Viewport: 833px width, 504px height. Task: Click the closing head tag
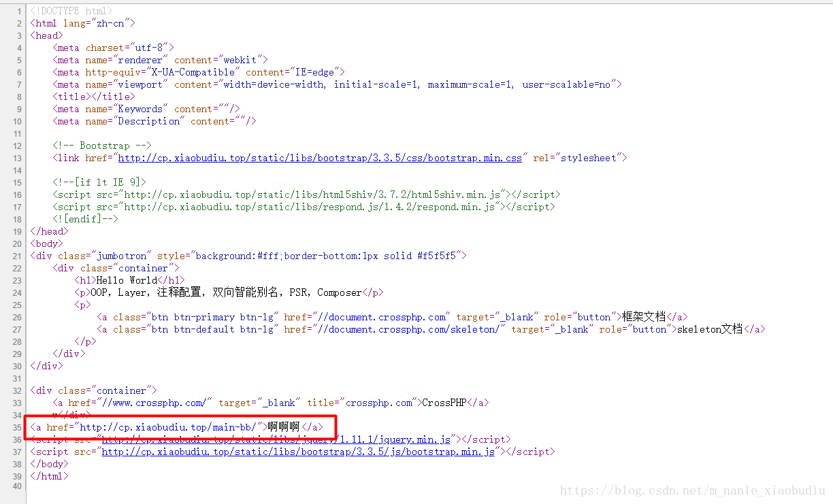(x=49, y=231)
